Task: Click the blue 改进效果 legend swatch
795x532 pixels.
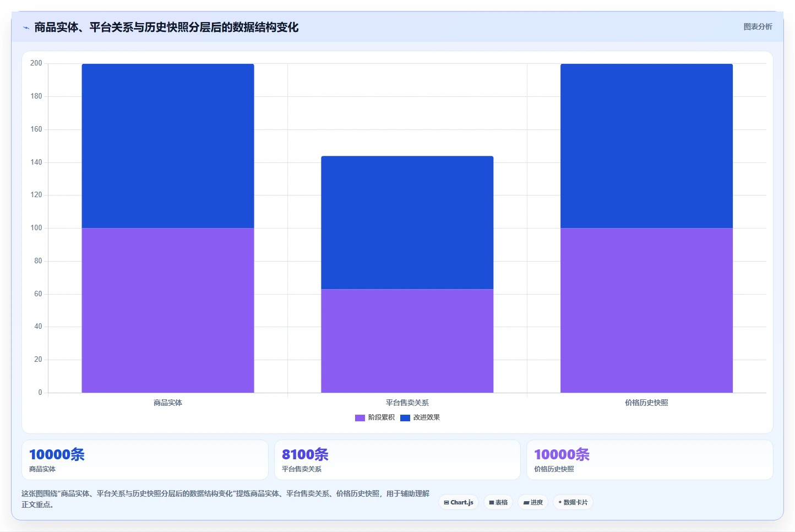Action: coord(405,417)
